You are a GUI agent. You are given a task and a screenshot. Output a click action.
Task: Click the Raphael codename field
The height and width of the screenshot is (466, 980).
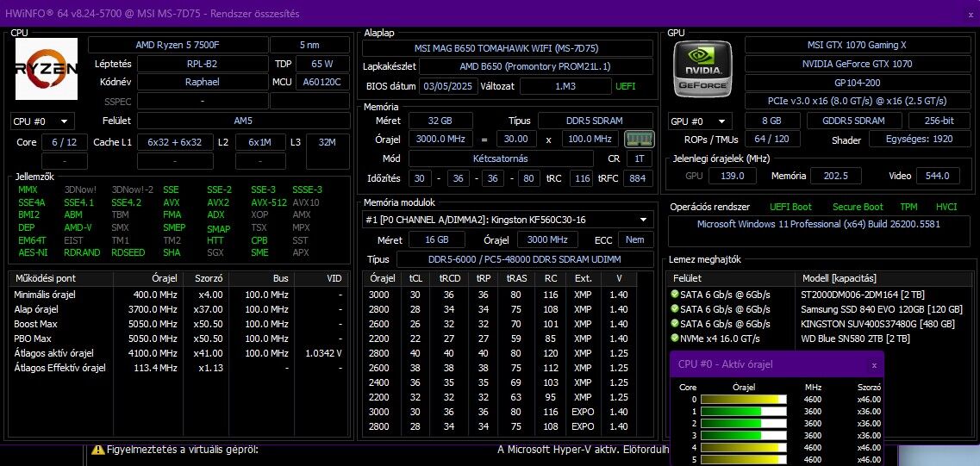coord(203,82)
